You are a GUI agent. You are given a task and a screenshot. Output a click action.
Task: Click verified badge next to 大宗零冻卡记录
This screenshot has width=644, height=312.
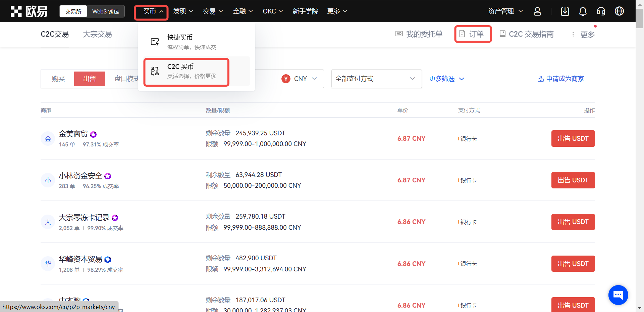(115, 218)
